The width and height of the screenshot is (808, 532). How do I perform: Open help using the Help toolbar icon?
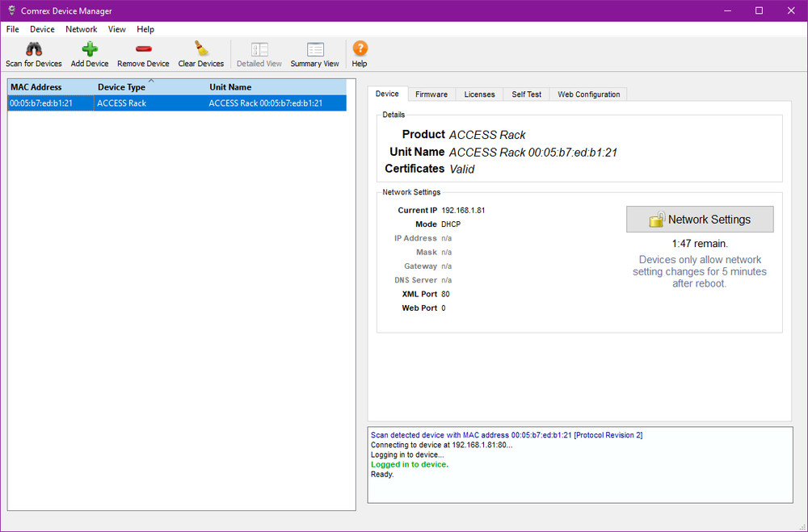coord(359,48)
